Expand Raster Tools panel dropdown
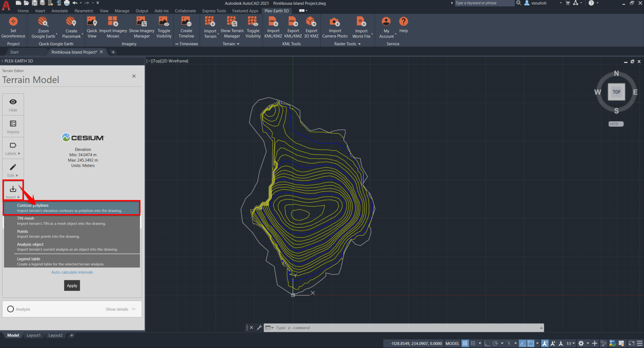The image size is (644, 348). point(359,44)
